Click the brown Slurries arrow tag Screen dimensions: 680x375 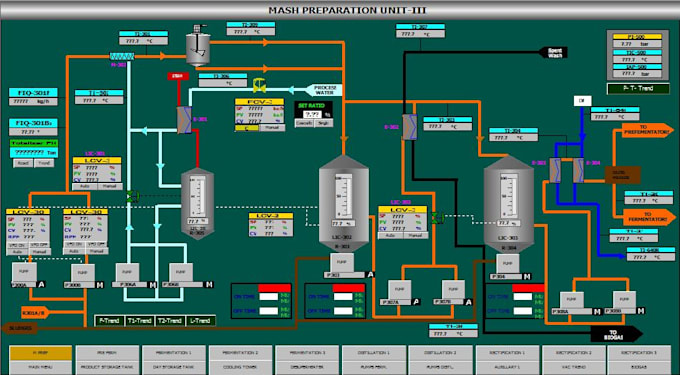[x=19, y=328]
